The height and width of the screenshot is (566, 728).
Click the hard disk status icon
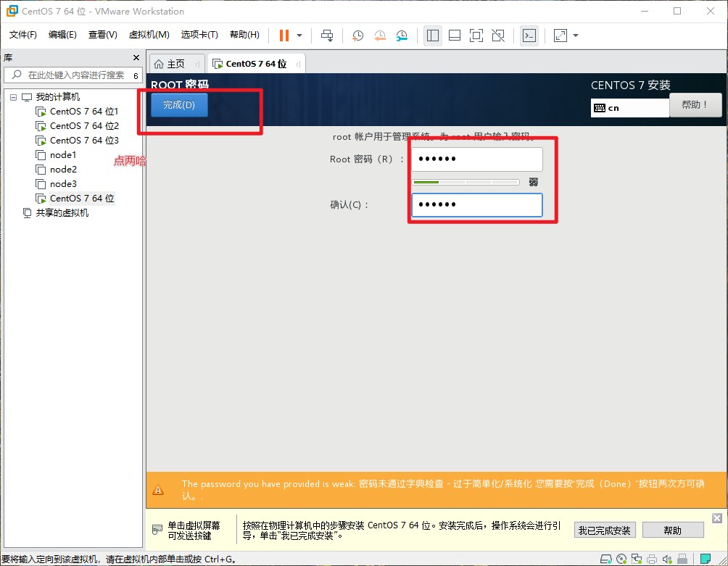606,559
